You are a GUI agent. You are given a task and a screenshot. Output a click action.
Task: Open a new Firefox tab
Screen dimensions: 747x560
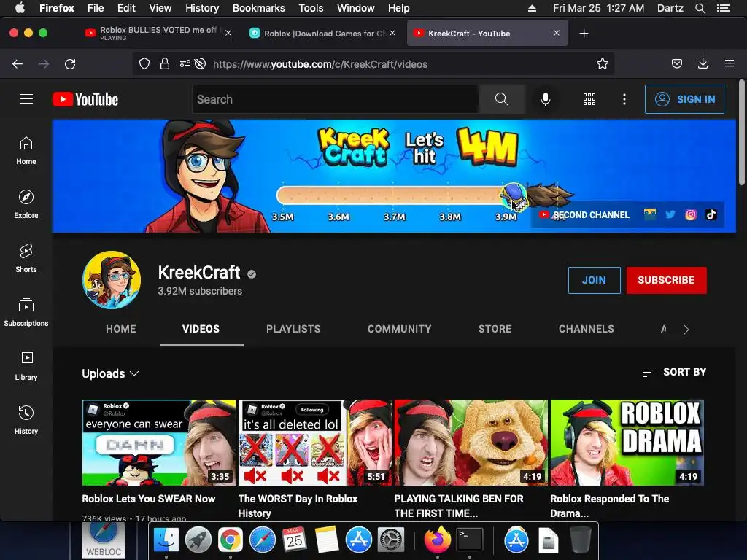click(584, 34)
